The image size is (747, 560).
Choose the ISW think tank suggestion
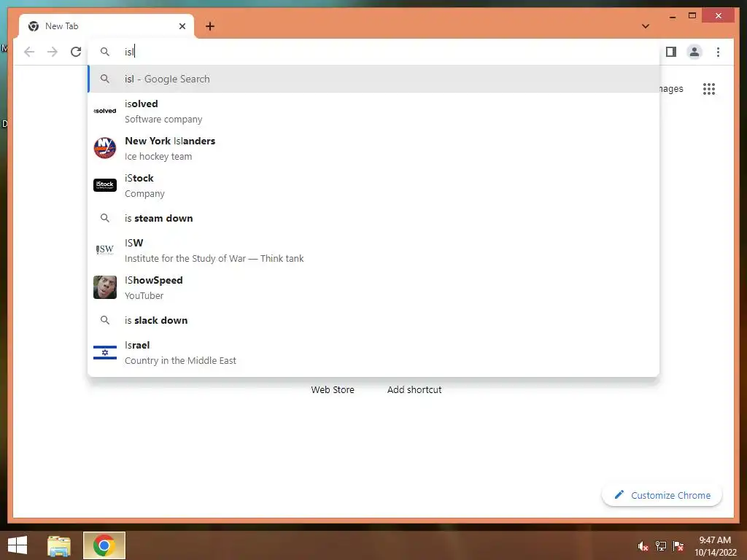tap(374, 250)
